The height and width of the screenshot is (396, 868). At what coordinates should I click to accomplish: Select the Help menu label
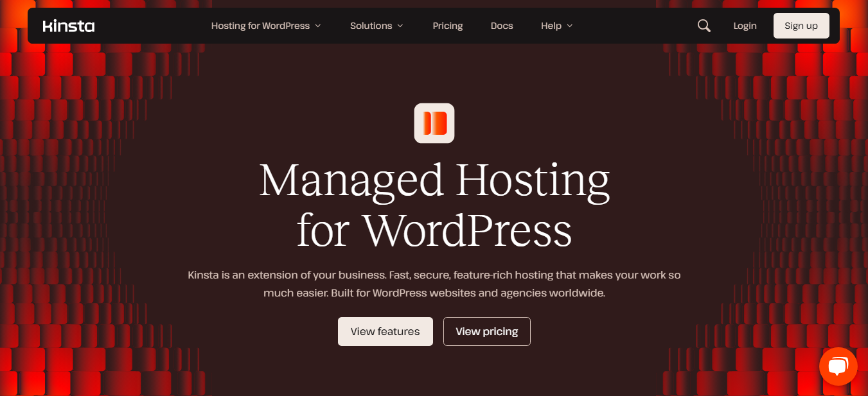551,26
